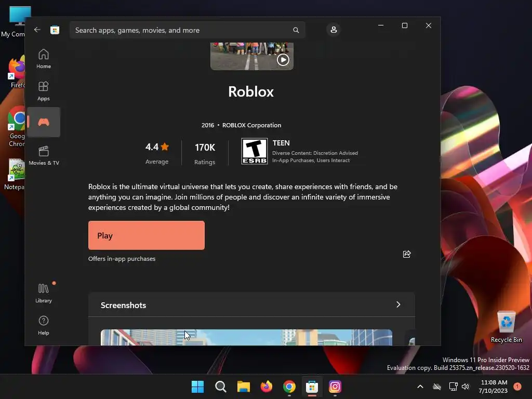Click the Roblox title heading
532x399 pixels.
click(x=251, y=91)
